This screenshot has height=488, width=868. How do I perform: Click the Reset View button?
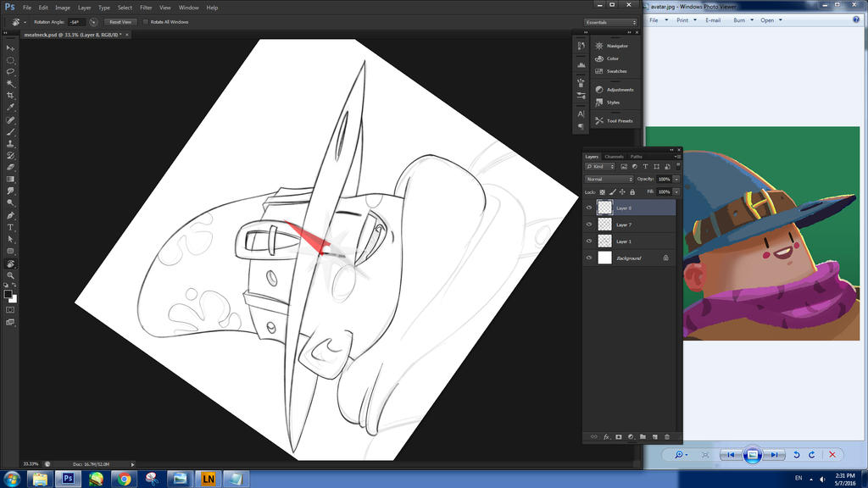[x=120, y=22]
